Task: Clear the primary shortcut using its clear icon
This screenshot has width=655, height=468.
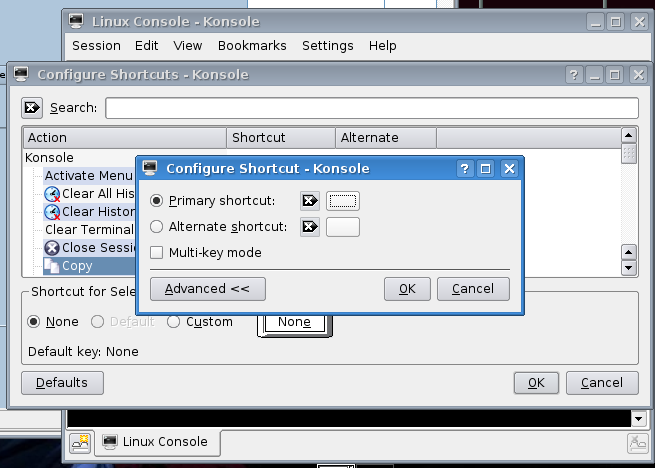Action: click(x=310, y=201)
